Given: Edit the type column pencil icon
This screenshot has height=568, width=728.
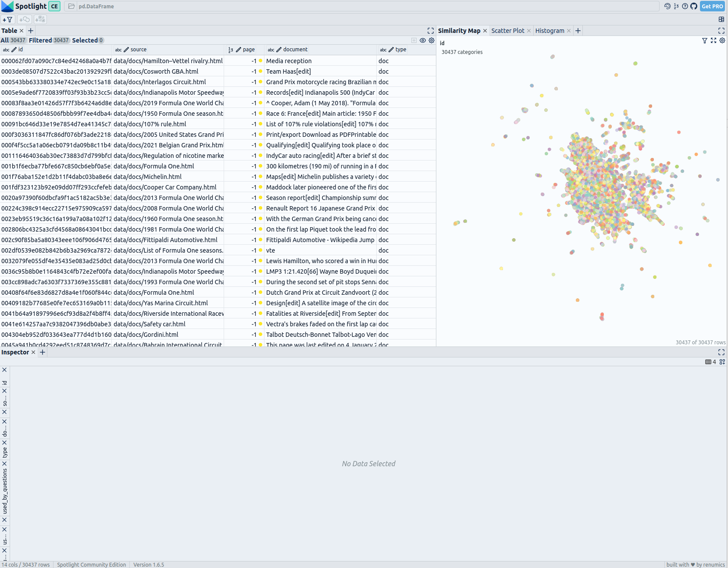Looking at the screenshot, I should [391, 50].
